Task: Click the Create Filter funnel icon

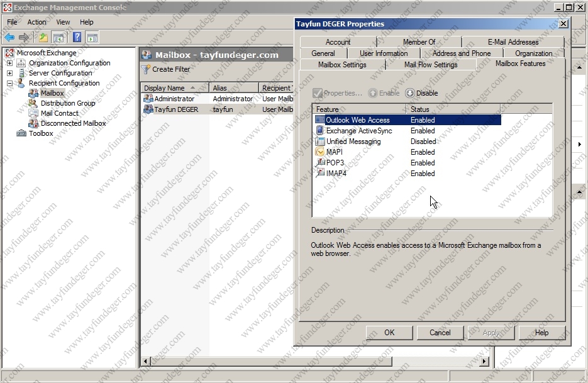Action: pyautogui.click(x=145, y=69)
